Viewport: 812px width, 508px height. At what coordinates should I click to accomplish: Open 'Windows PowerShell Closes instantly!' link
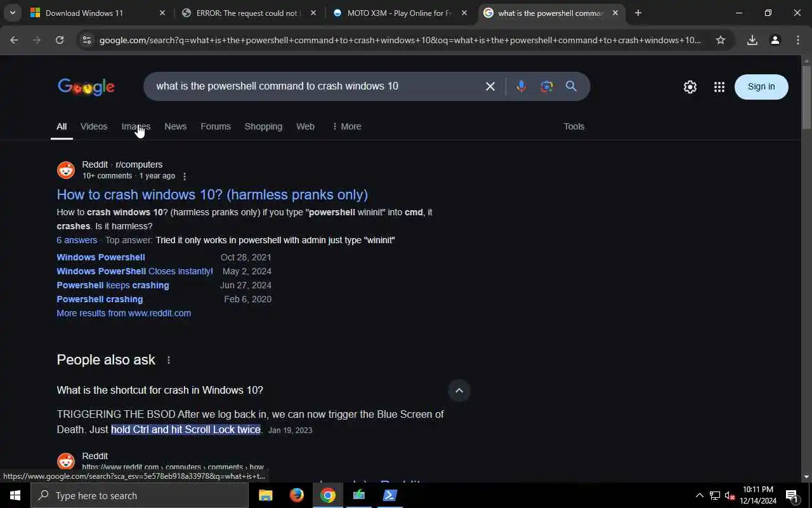[134, 271]
